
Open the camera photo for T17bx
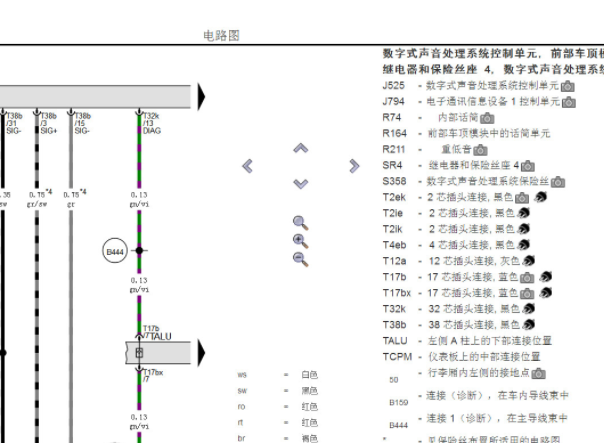coord(527,294)
